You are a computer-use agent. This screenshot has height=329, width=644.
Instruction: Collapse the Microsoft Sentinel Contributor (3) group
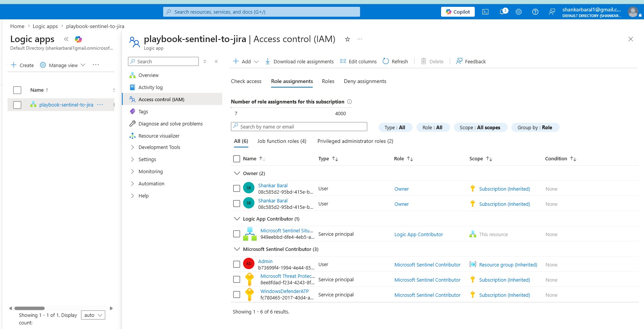pos(237,249)
